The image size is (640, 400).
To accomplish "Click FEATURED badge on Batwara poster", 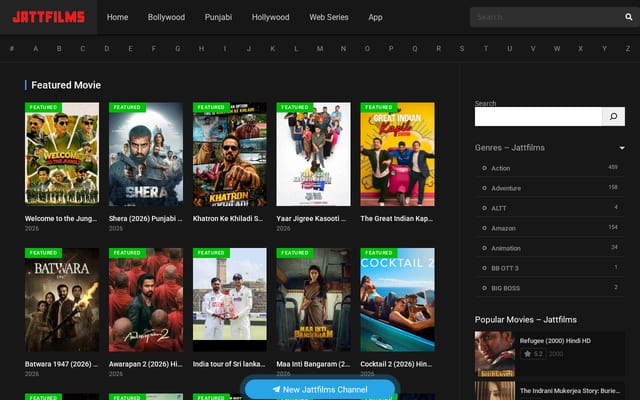I will 43,253.
